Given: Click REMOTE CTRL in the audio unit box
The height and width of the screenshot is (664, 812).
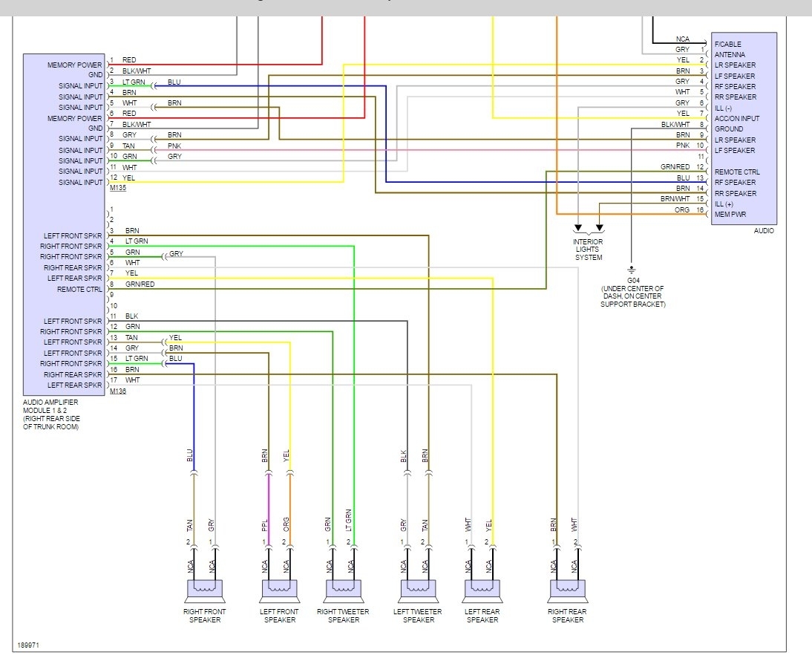Looking at the screenshot, I should (737, 172).
